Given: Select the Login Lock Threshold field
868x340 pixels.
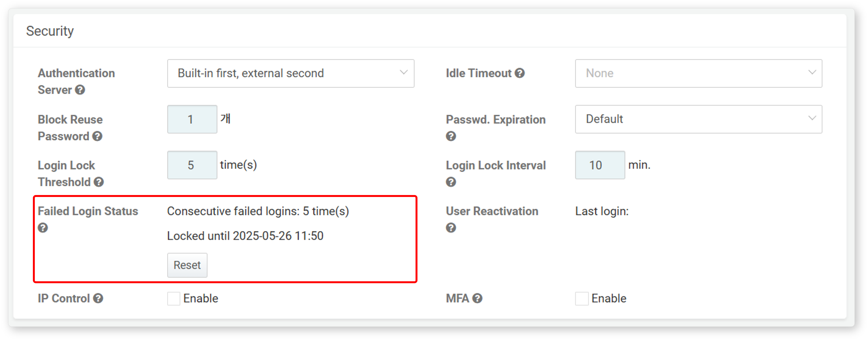Looking at the screenshot, I should tap(192, 165).
